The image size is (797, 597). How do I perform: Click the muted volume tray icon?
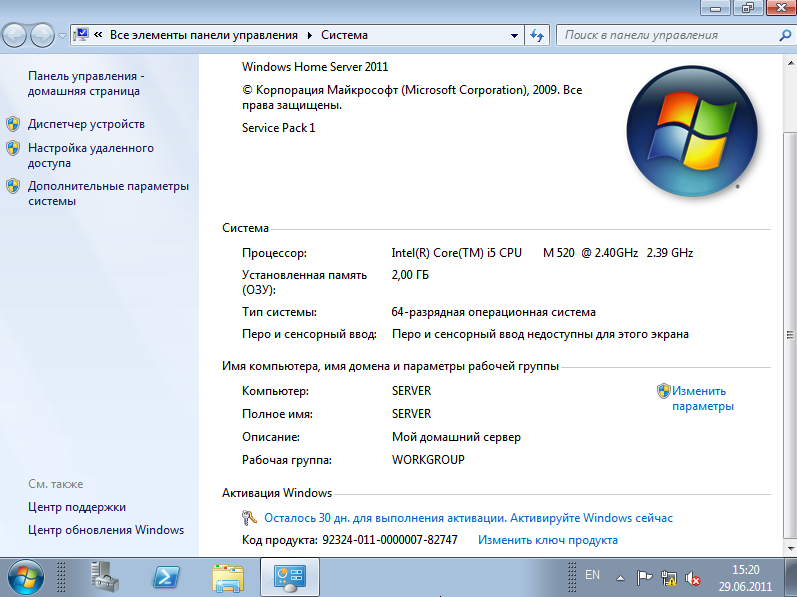click(693, 578)
